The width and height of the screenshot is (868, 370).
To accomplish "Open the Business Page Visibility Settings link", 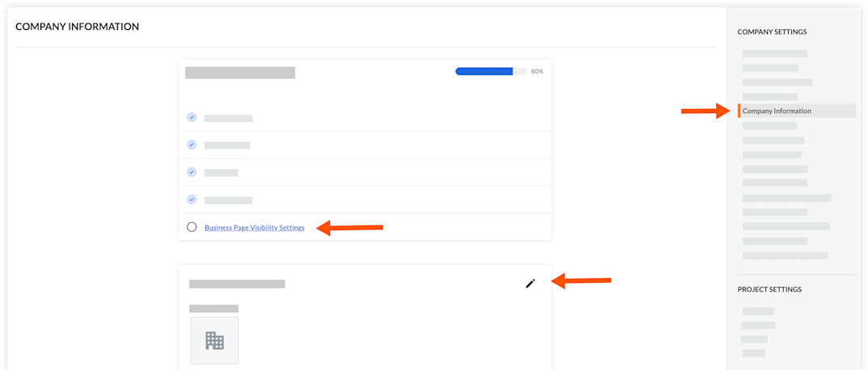I will [255, 227].
